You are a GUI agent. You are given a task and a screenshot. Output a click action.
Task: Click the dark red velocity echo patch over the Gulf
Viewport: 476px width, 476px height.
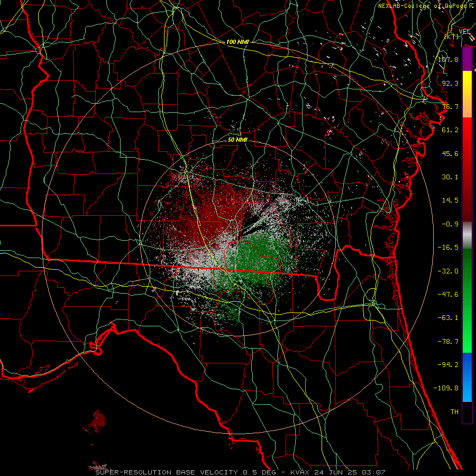click(98, 420)
